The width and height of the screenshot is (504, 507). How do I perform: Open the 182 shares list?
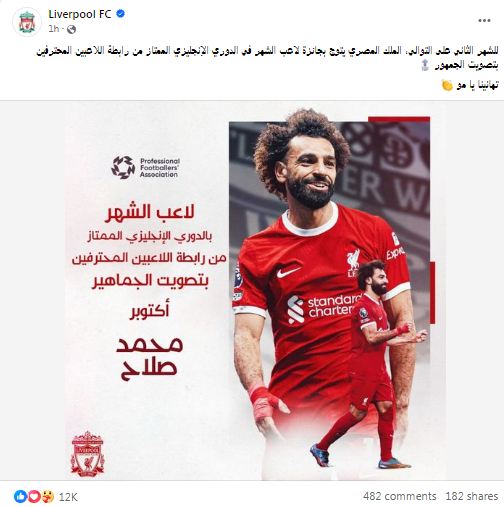pyautogui.click(x=472, y=496)
